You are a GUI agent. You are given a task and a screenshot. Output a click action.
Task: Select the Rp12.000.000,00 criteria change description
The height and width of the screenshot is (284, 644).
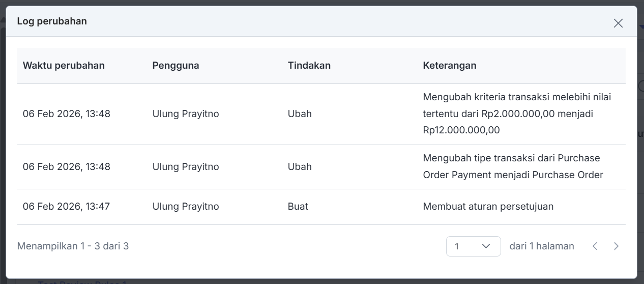coord(517,113)
